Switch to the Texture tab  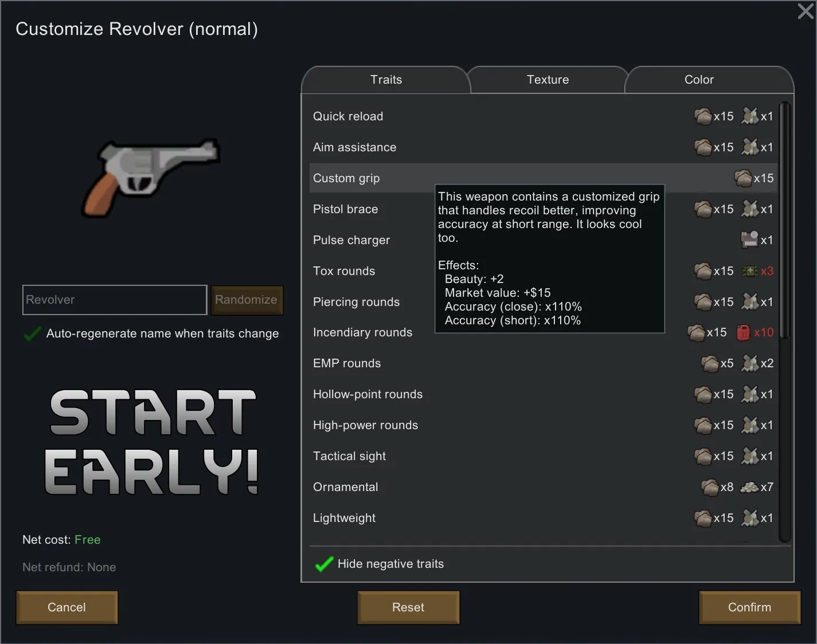pyautogui.click(x=548, y=80)
